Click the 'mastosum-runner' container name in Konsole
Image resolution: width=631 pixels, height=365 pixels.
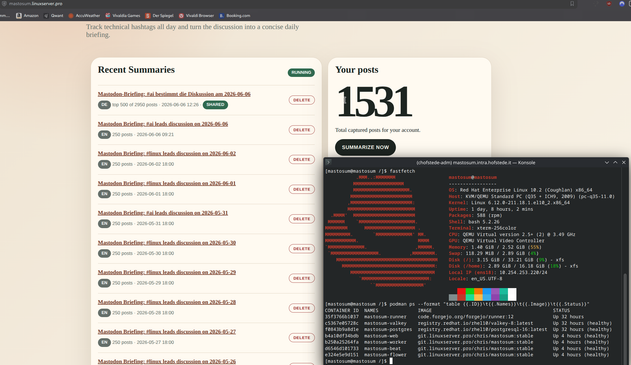click(x=385, y=317)
